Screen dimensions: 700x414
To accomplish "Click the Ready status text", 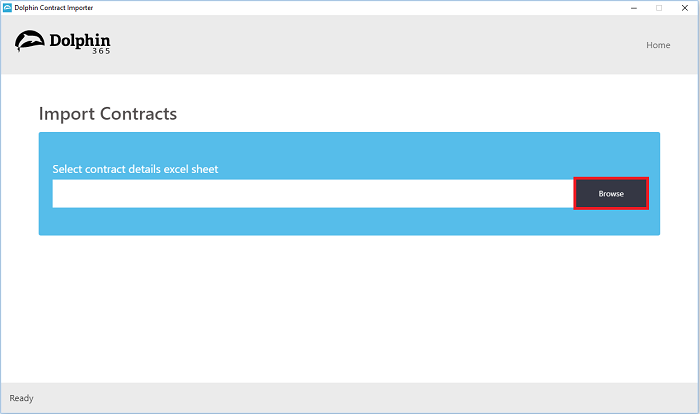I will (21, 398).
